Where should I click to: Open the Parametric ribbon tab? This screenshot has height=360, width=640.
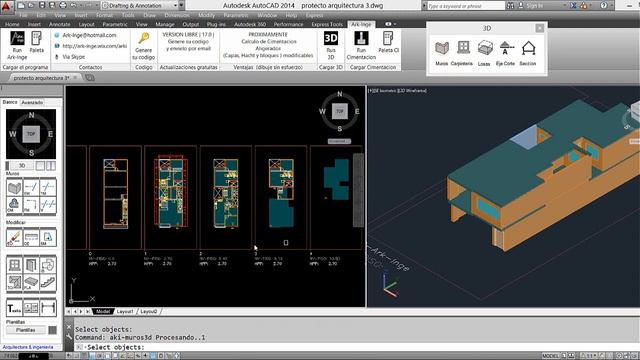point(115,24)
